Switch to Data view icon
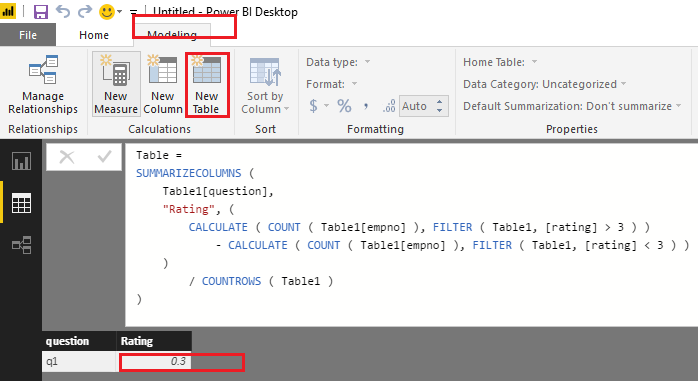Image resolution: width=698 pixels, height=381 pixels. (x=21, y=203)
